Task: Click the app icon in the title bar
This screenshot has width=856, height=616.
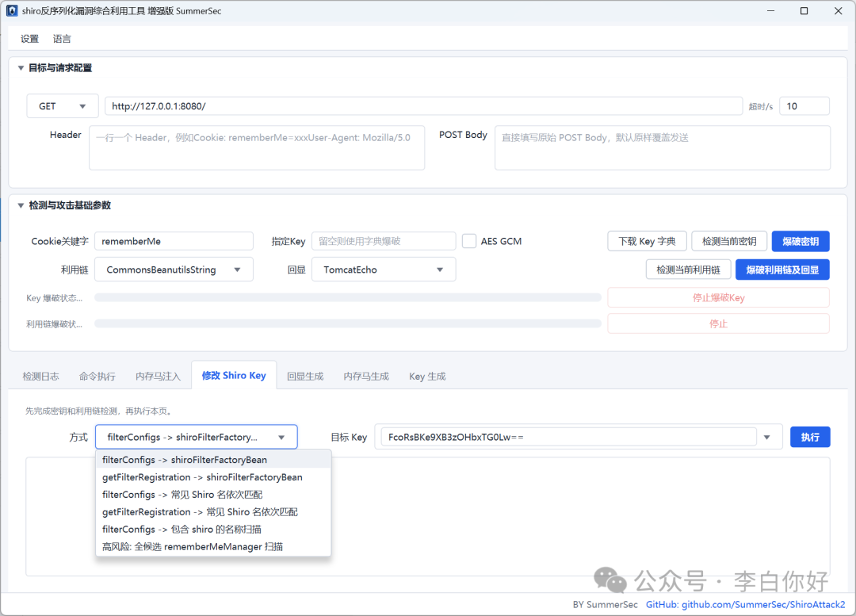Action: [x=12, y=11]
